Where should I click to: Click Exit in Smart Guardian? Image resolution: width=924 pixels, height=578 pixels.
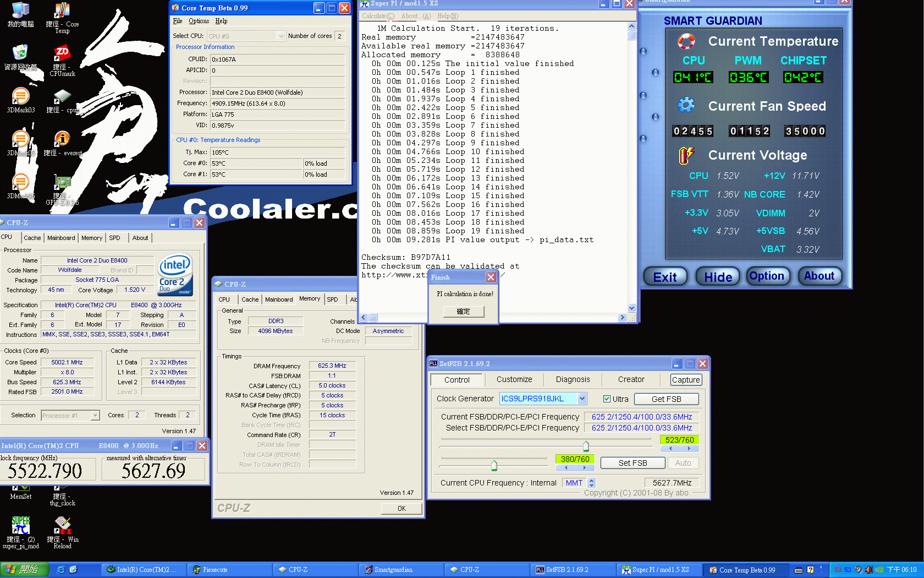[x=665, y=277]
